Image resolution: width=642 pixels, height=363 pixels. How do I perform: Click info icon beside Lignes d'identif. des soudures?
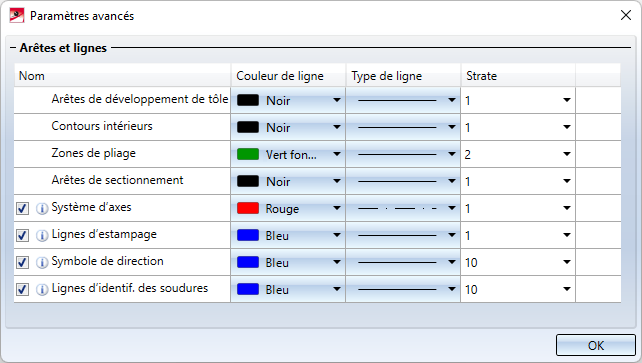[42, 290]
